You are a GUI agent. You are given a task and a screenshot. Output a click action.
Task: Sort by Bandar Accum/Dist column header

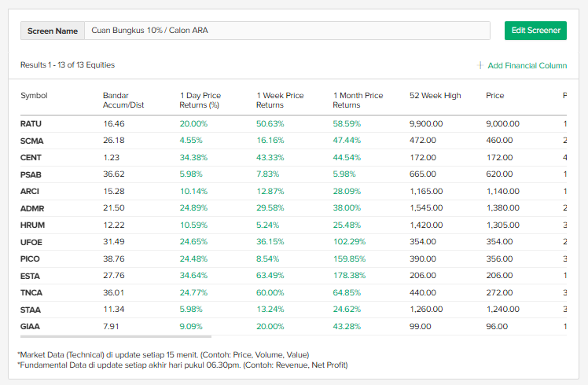pyautogui.click(x=122, y=100)
